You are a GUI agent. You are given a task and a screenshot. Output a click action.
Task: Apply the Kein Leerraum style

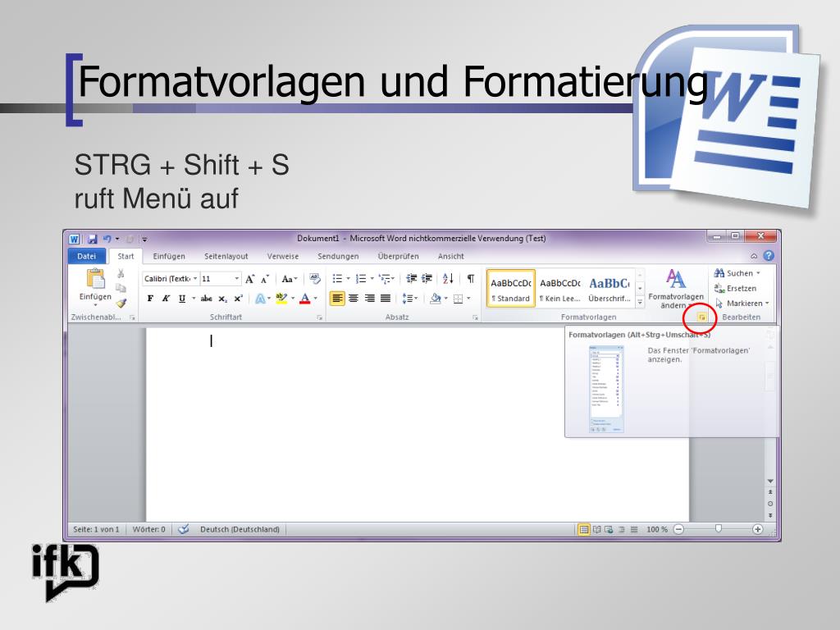(x=559, y=289)
